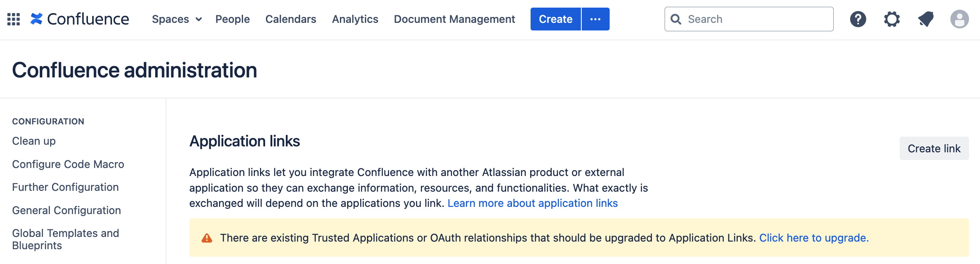
Task: Expand the Spaces dropdown
Action: pyautogui.click(x=177, y=19)
